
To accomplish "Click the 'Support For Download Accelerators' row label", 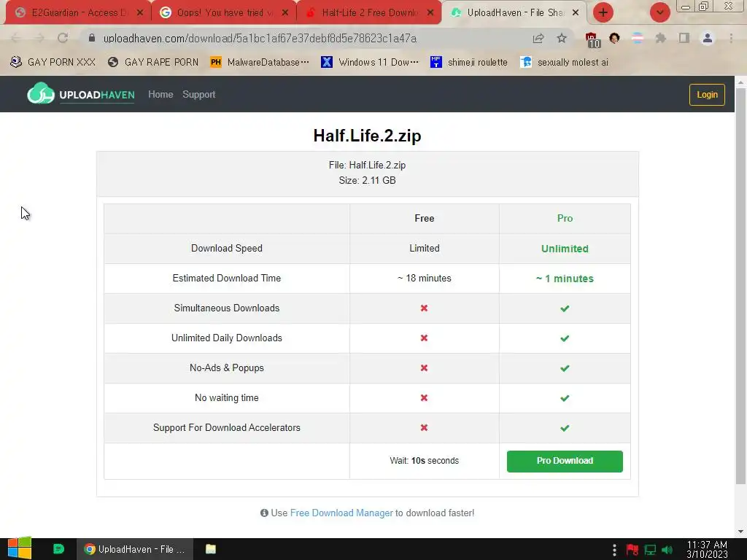I will [x=227, y=427].
